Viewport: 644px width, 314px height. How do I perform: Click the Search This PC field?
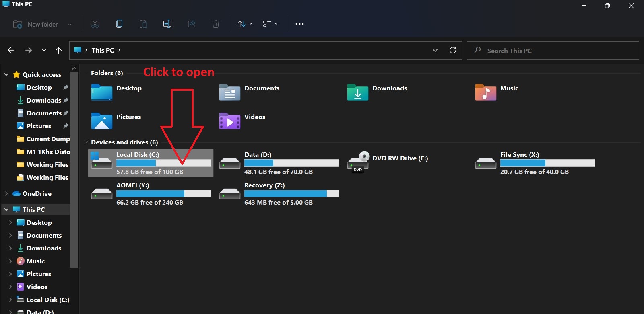(x=553, y=51)
